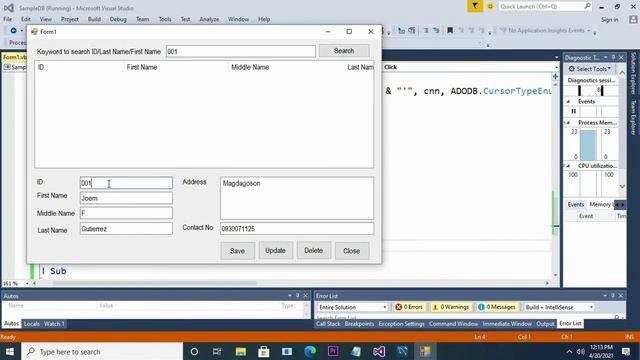The height and width of the screenshot is (360, 640).
Task: Click the Address text box
Action: (297, 198)
